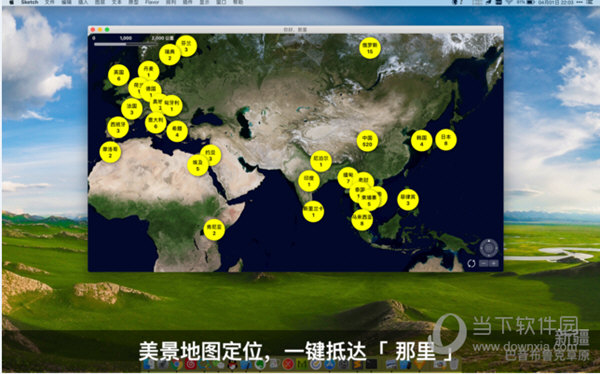Screen dimensions: 600x374
Task: Select the 肯尼亚 2 map marker
Action: pos(214,230)
